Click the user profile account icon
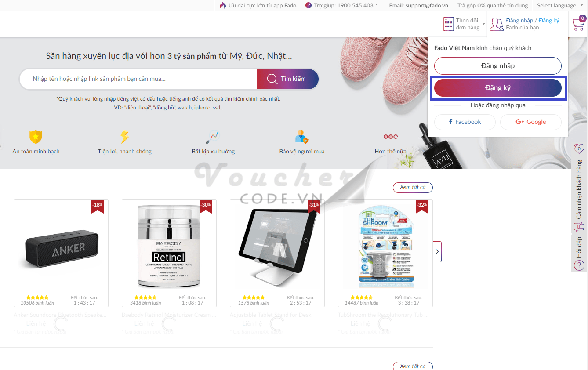The image size is (588, 370). point(496,24)
